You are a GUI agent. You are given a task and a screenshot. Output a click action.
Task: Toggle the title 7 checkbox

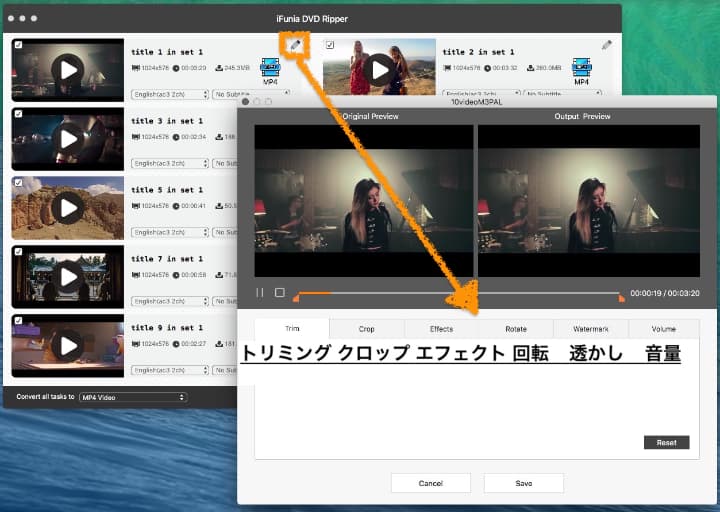tap(18, 251)
